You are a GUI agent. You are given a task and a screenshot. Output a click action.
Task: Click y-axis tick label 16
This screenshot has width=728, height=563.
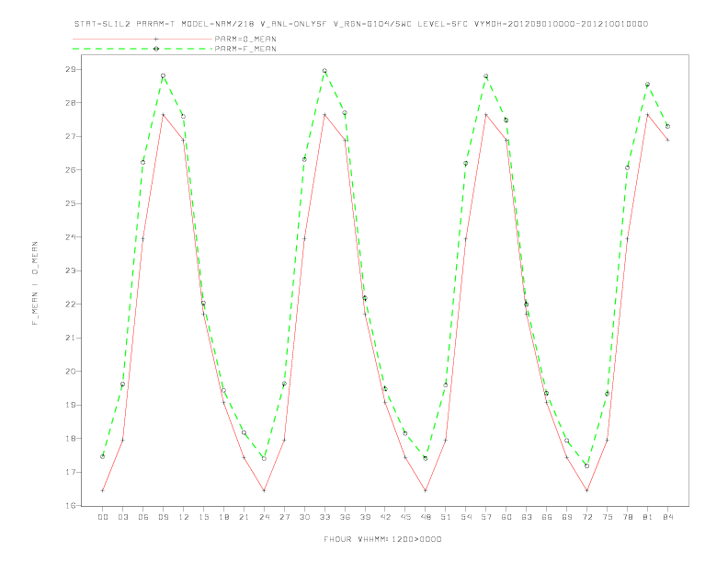[70, 506]
